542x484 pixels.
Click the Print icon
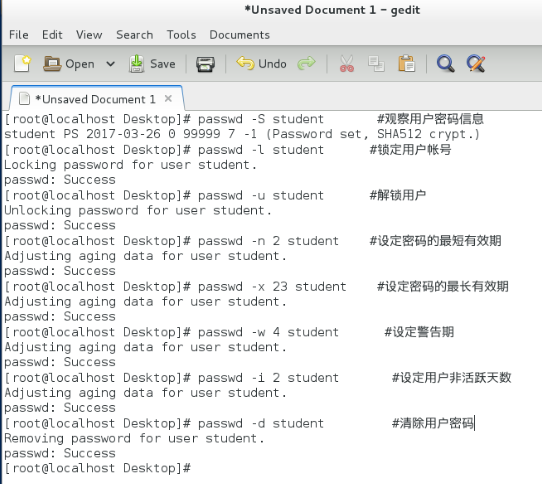(x=205, y=64)
